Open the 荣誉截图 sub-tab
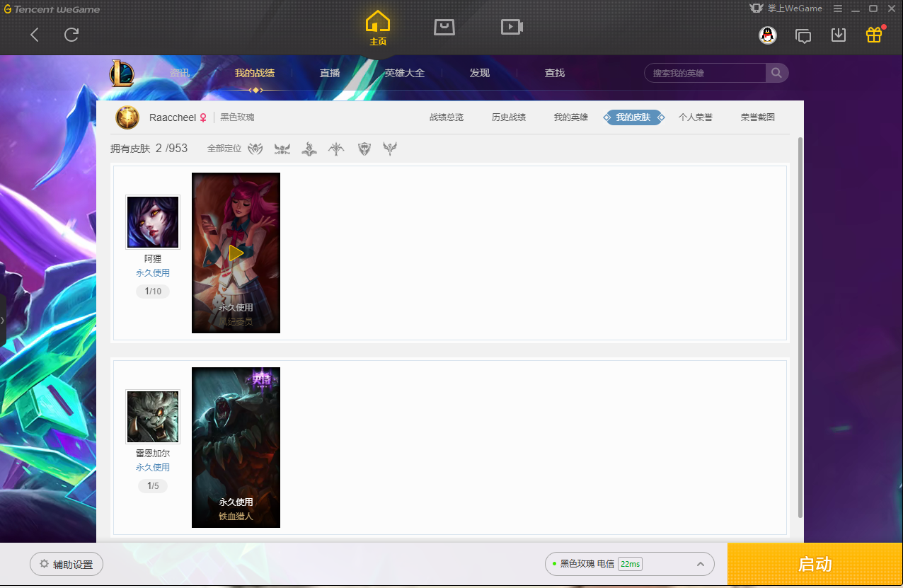 click(758, 117)
